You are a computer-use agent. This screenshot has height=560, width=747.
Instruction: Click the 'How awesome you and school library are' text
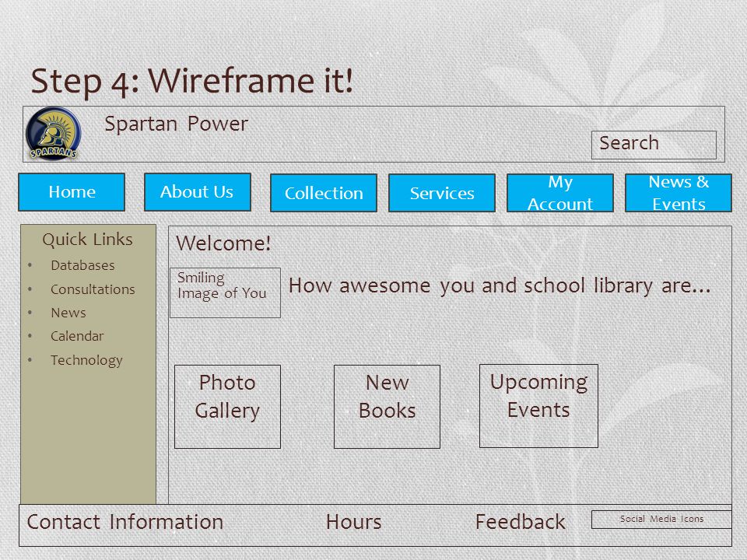(500, 285)
